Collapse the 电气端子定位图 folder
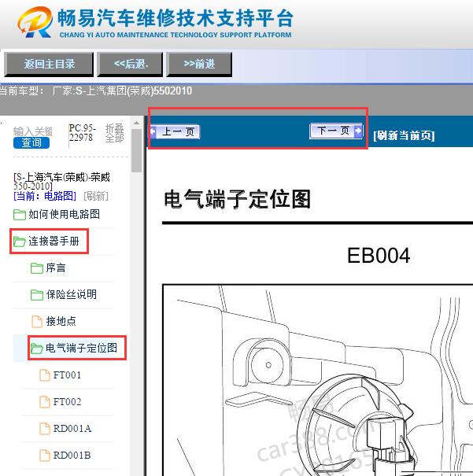 click(37, 348)
